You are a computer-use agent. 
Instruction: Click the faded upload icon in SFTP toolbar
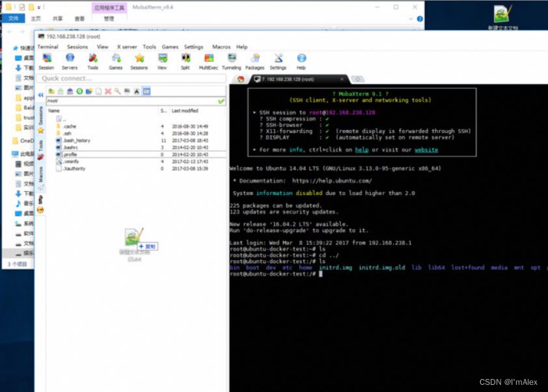pyautogui.click(x=61, y=92)
